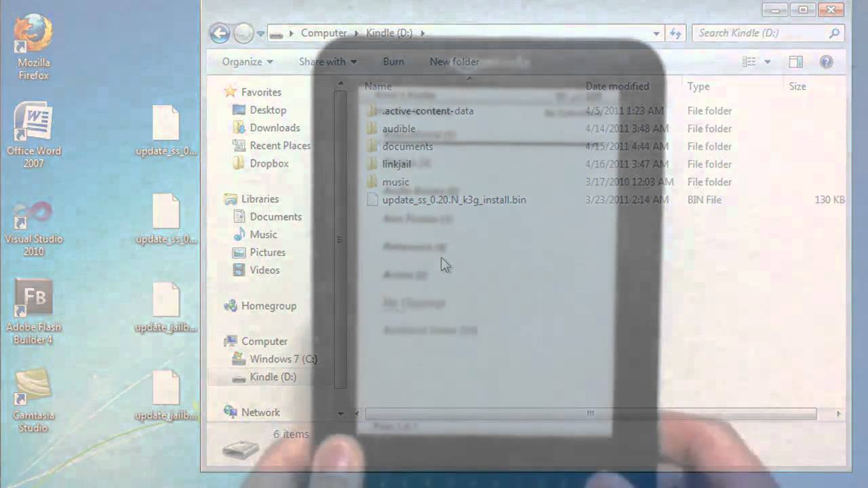Click the Explorer Forward arrow button
868x488 pixels.
pyautogui.click(x=243, y=33)
